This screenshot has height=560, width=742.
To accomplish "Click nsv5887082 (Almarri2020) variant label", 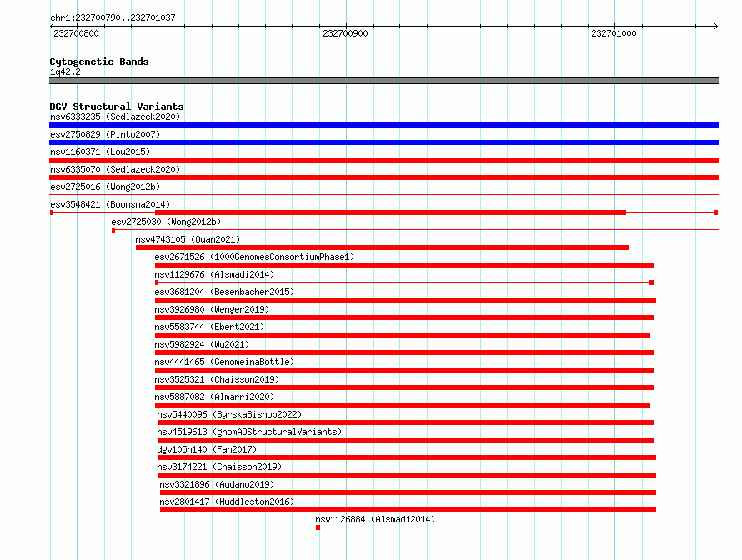I will [x=214, y=397].
